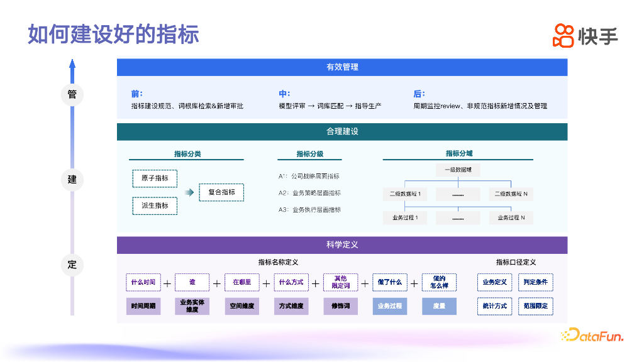Toggle the 原子指标 dashed box
Viewport: 644px width, 362px height.
pos(154,178)
